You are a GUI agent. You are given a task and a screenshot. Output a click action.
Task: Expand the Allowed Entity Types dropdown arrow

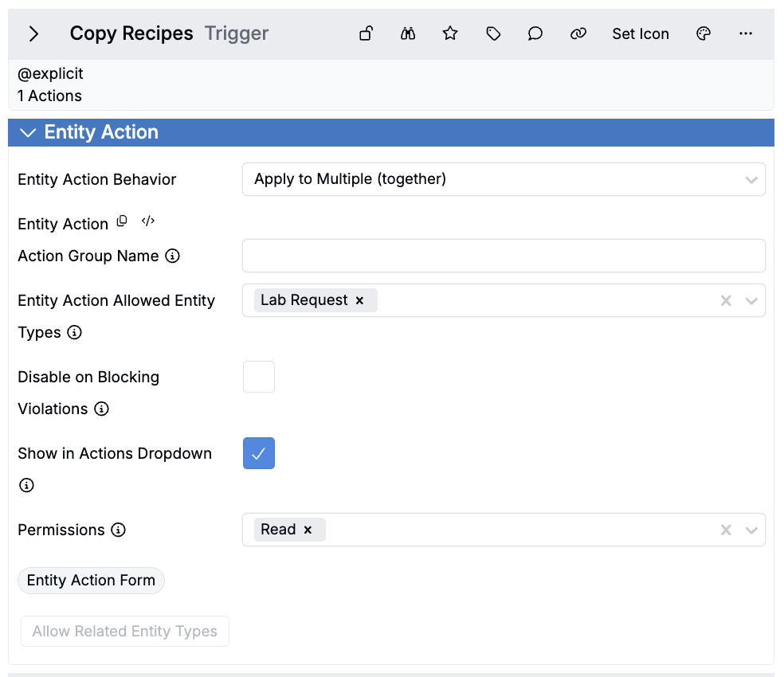(x=751, y=301)
